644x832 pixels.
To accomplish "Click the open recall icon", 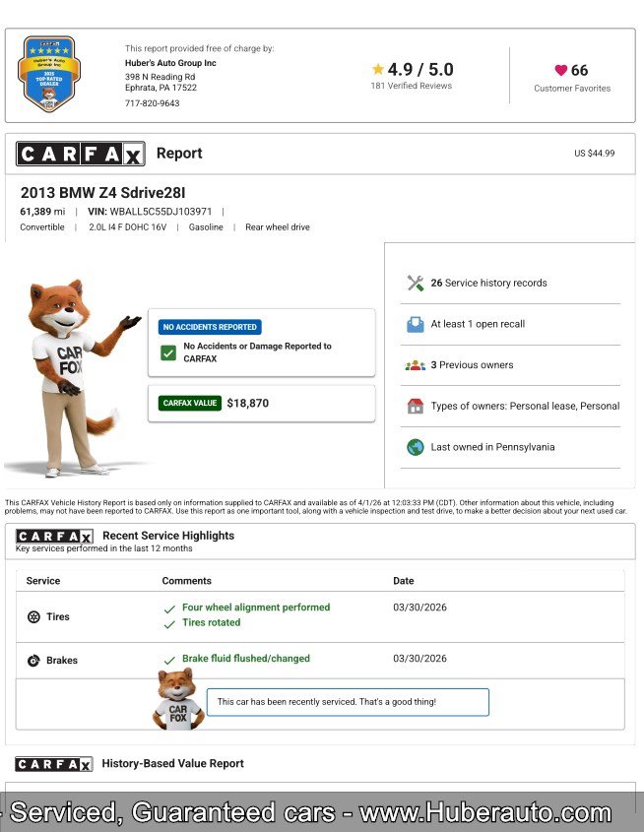I will pos(415,324).
